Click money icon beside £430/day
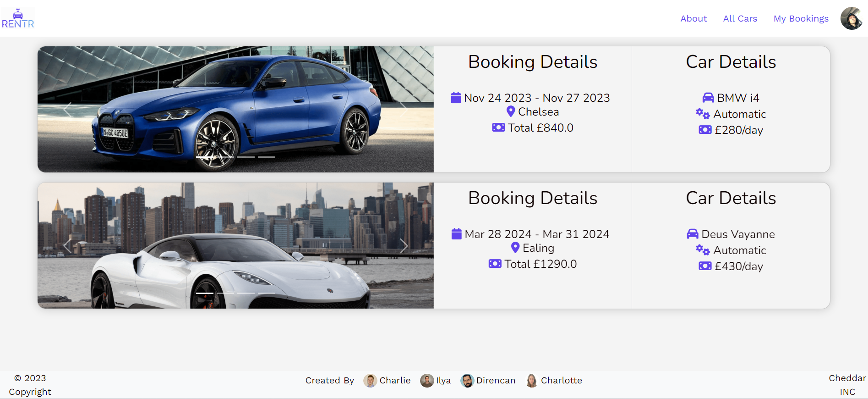This screenshot has width=868, height=399. click(x=705, y=266)
